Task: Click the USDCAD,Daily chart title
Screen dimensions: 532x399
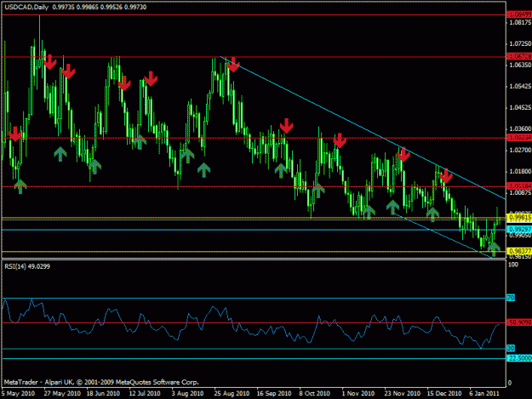Action: click(x=26, y=7)
